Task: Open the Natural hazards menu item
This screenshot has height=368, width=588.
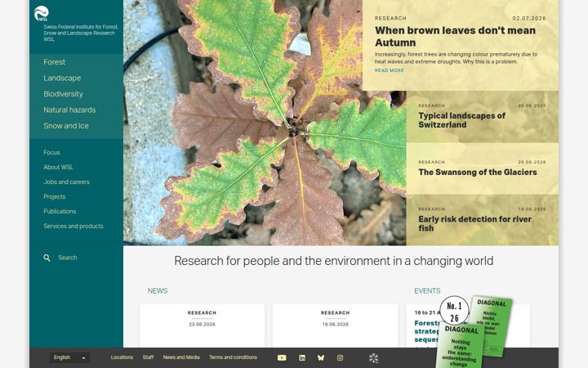Action: [69, 110]
